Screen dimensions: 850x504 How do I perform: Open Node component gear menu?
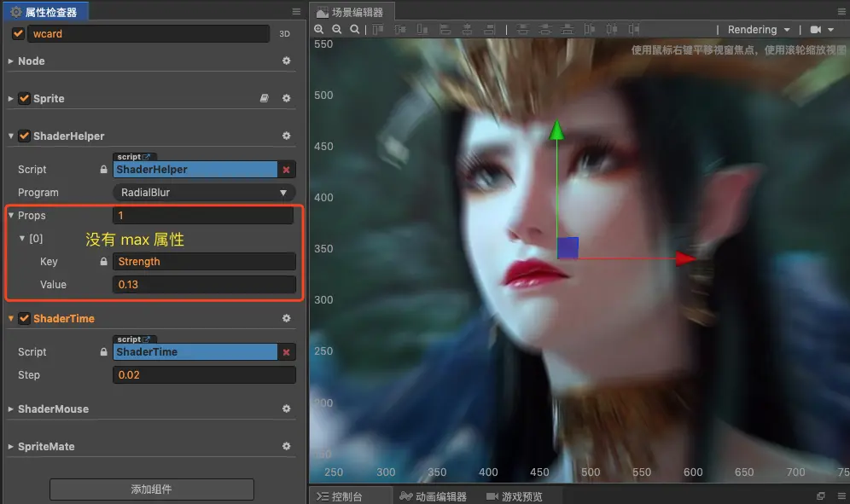(x=286, y=61)
